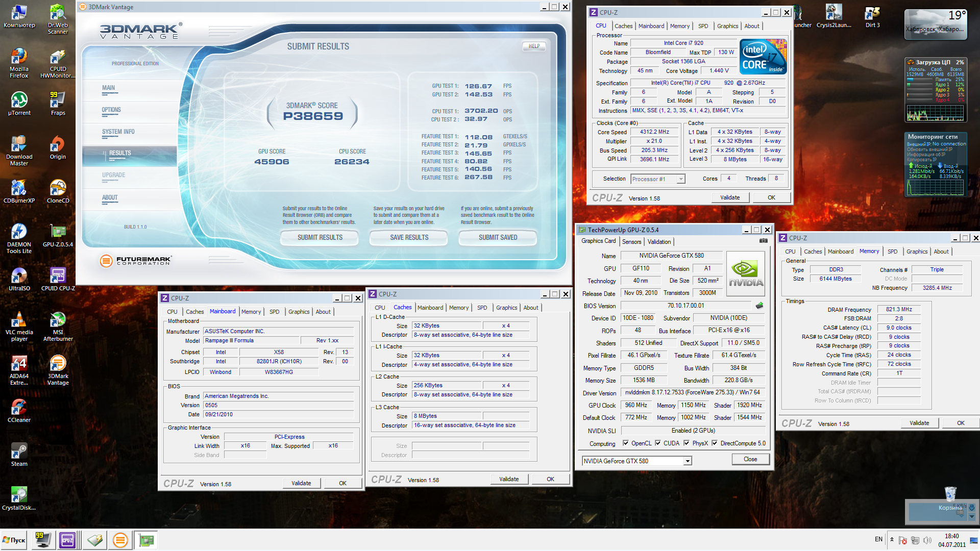Click the SAVE RESULTS button in 3DMark
This screenshot has width=980, height=551.
point(409,238)
